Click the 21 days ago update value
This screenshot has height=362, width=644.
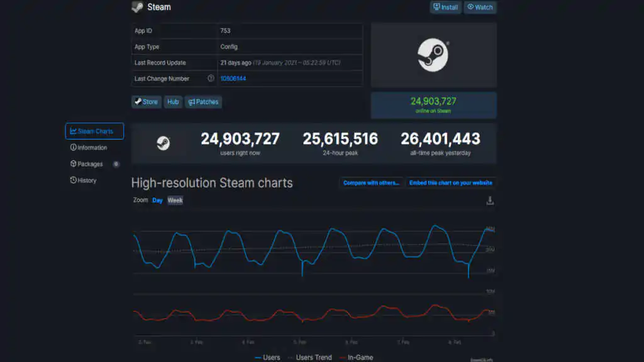[236, 63]
